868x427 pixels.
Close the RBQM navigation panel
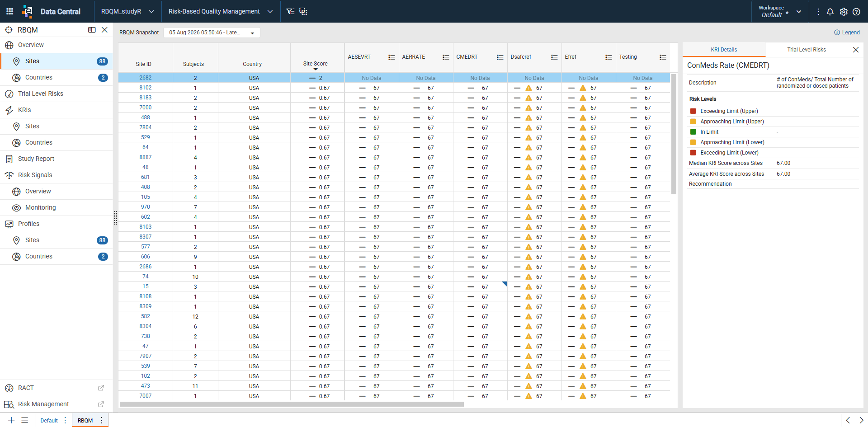pyautogui.click(x=104, y=30)
